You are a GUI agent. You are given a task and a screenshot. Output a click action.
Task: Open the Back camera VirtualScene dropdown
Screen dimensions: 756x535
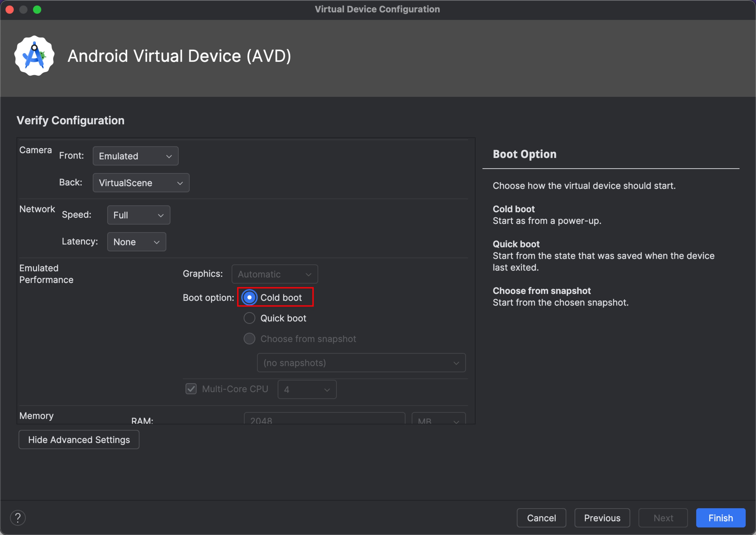point(141,183)
